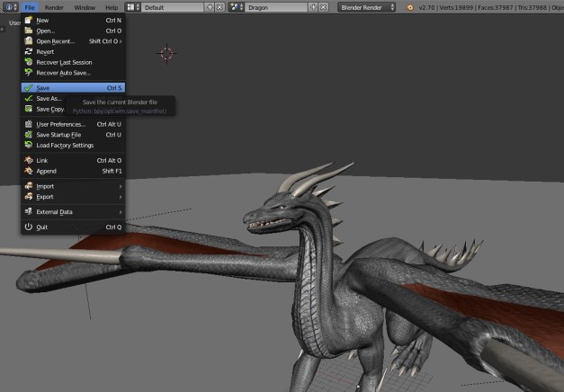Click the Default layout name field
This screenshot has height=392, width=564.
click(171, 6)
